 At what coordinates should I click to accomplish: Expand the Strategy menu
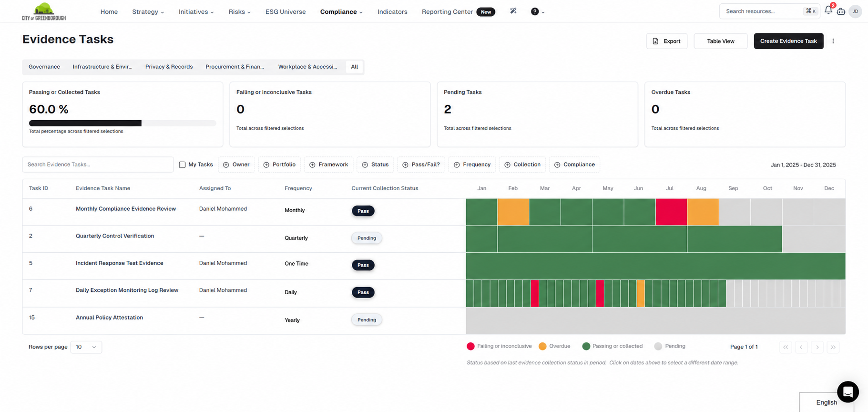148,11
